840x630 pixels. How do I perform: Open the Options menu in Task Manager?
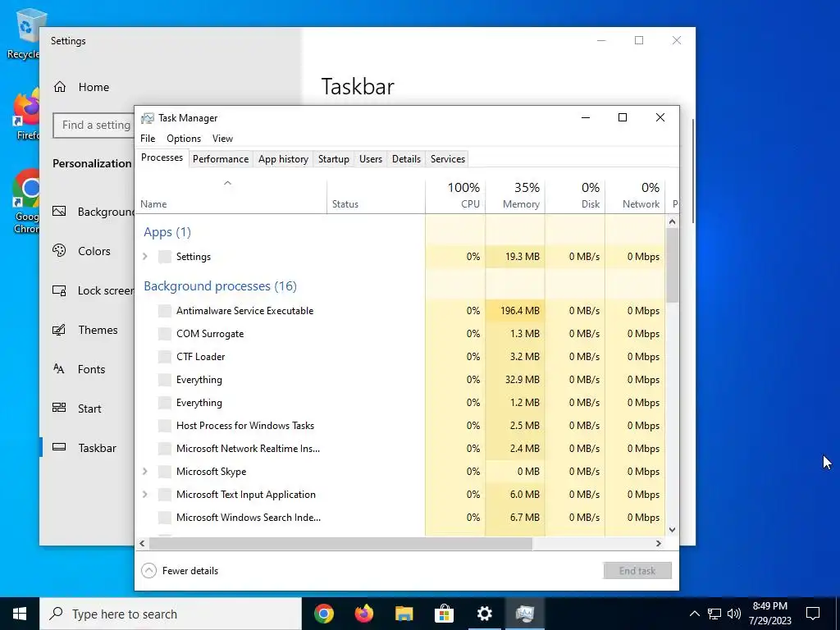(x=184, y=138)
